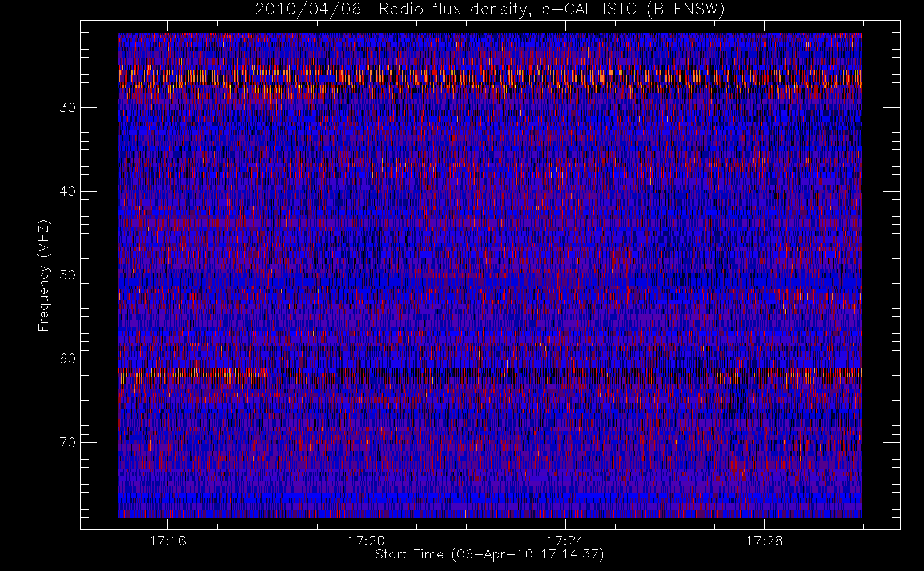Screen dimensions: 924x571
Task: Click the 'Frequency (MHZ)' axis label
Action: click(x=44, y=275)
